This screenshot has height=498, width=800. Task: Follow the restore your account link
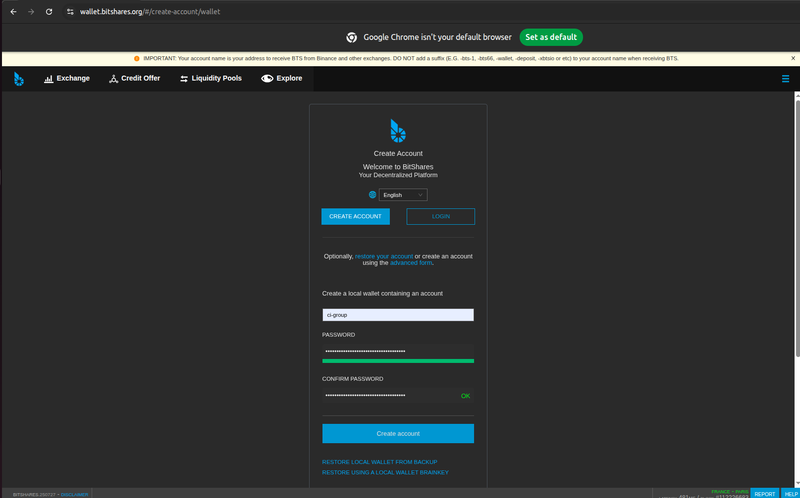(384, 256)
